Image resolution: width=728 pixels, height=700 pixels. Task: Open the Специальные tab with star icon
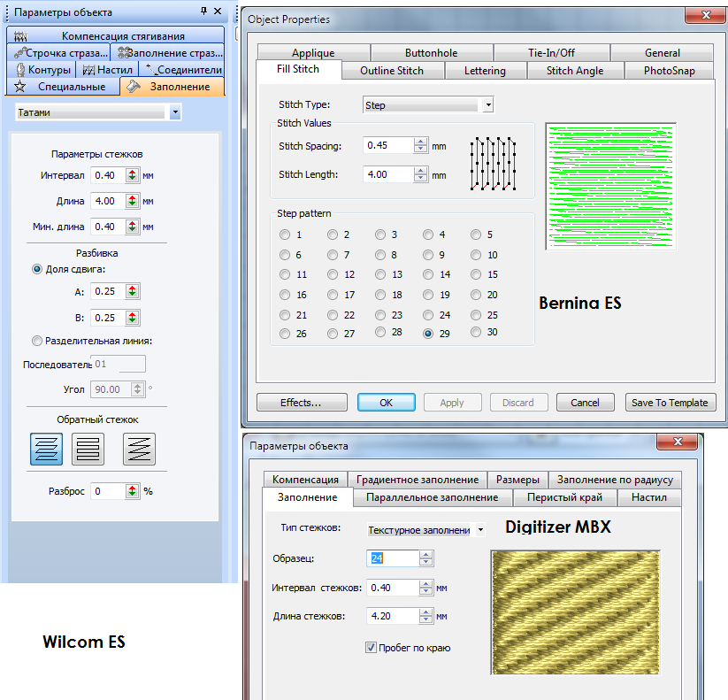point(61,87)
